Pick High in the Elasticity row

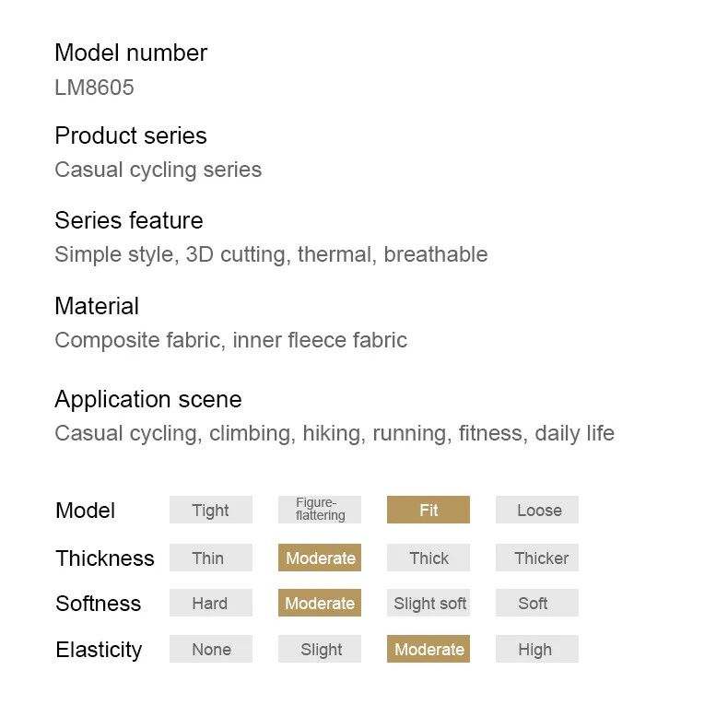[537, 649]
